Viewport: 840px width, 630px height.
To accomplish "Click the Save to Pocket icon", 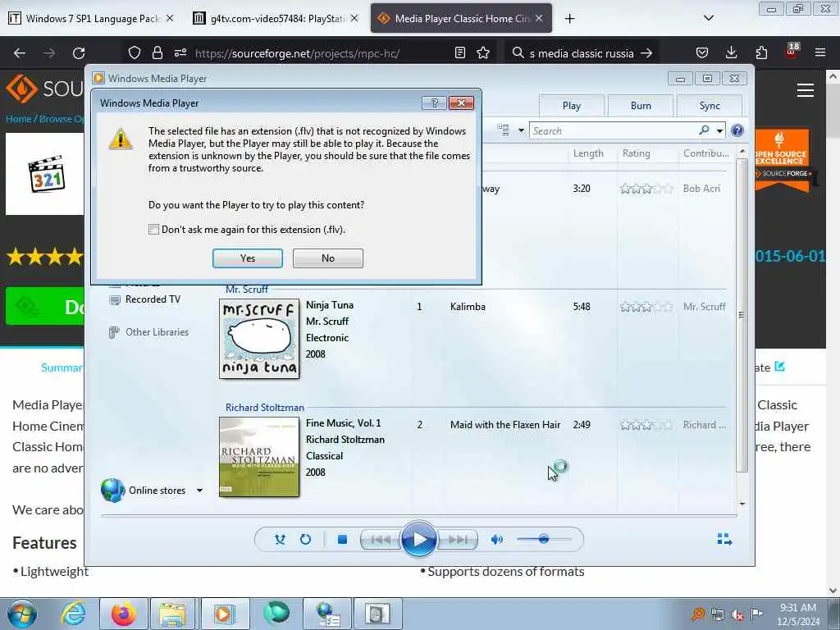I will (x=702, y=53).
